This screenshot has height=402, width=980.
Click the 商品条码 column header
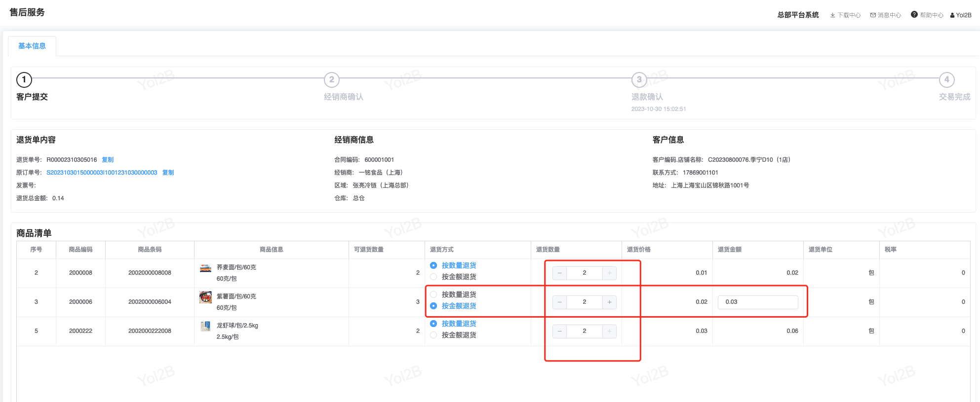[x=150, y=250]
